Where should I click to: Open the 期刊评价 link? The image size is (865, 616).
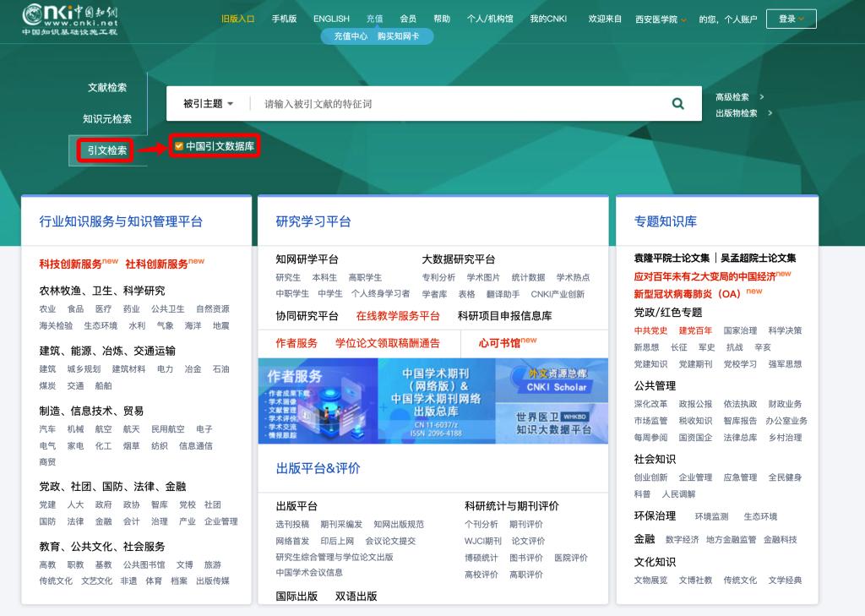click(x=525, y=525)
